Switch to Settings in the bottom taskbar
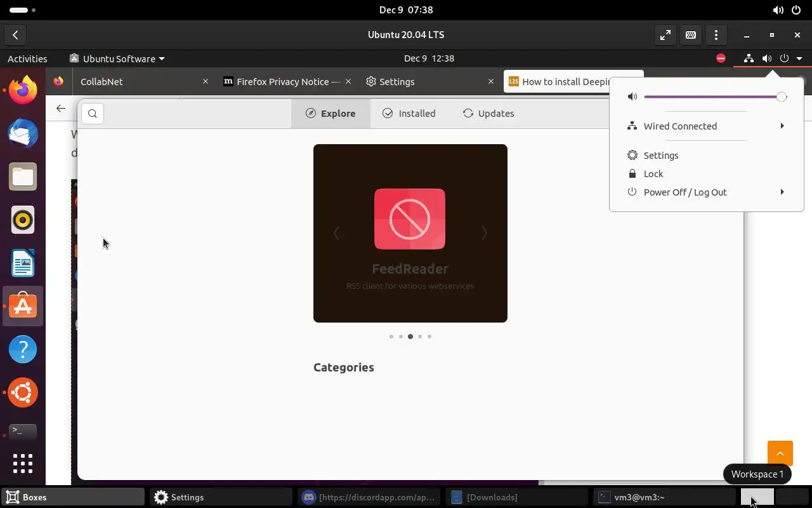This screenshot has width=812, height=508. 221,497
